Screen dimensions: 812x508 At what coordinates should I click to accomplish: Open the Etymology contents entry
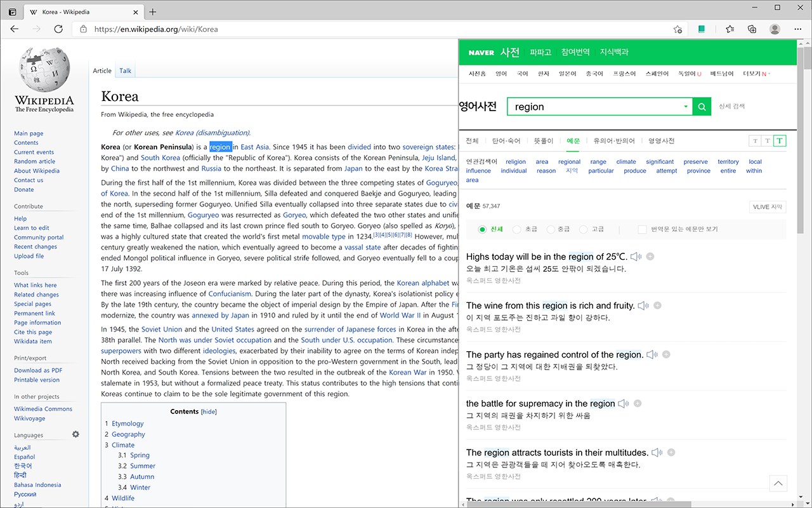pos(128,424)
